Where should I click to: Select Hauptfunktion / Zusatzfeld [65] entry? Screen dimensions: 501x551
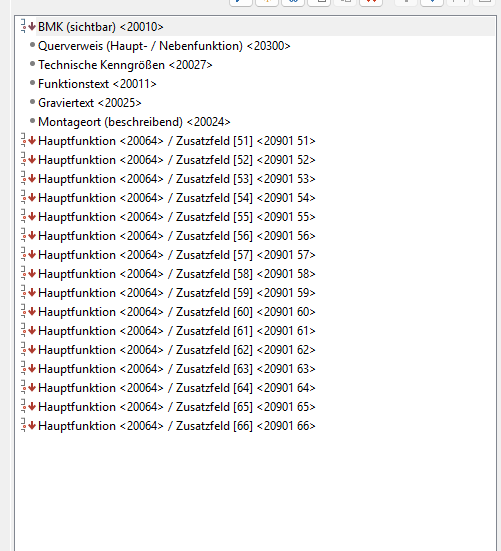click(x=177, y=407)
